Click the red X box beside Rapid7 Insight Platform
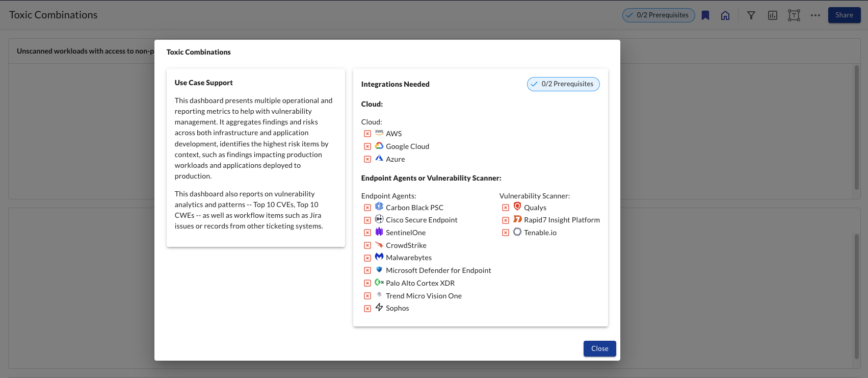The image size is (868, 378). (x=506, y=220)
